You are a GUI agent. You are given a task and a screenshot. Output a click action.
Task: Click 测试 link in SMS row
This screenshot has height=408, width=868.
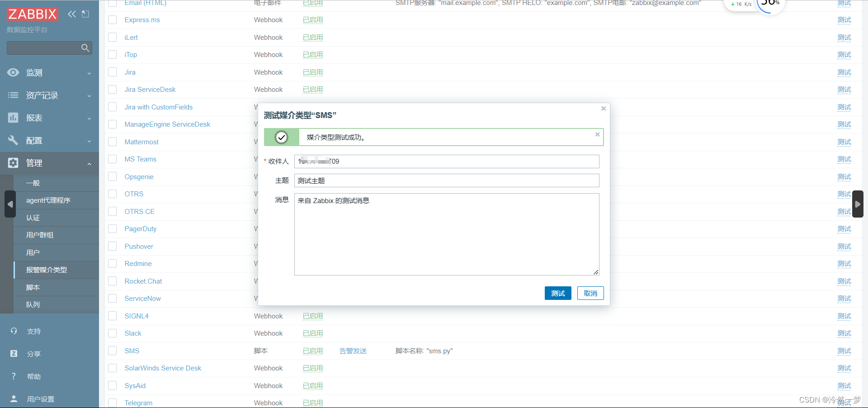click(x=844, y=351)
